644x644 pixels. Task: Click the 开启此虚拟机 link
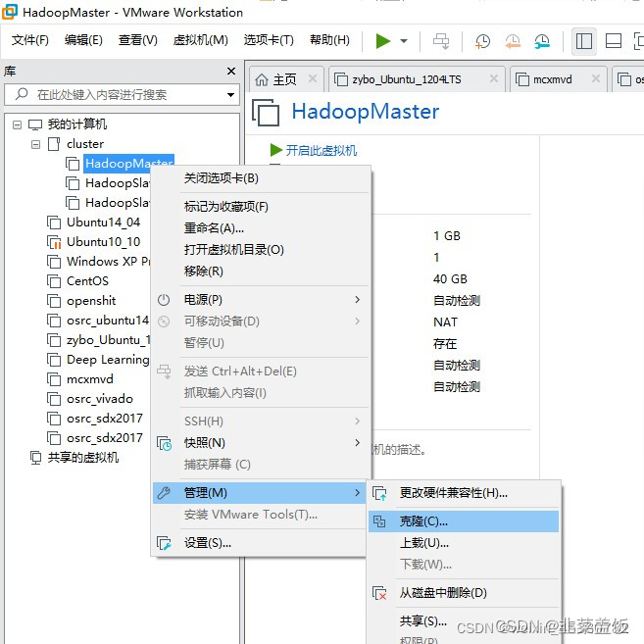[x=322, y=151]
